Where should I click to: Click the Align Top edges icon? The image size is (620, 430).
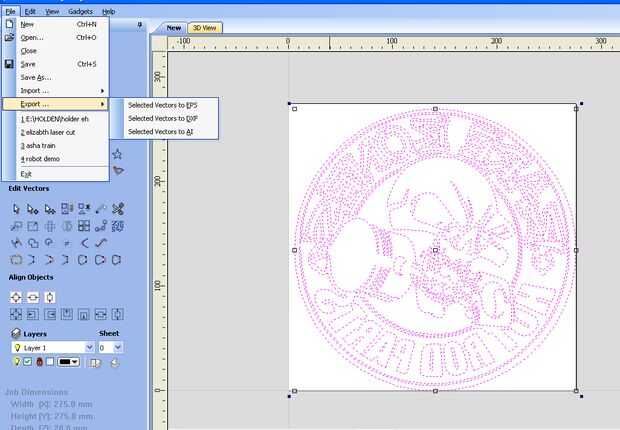click(x=67, y=314)
